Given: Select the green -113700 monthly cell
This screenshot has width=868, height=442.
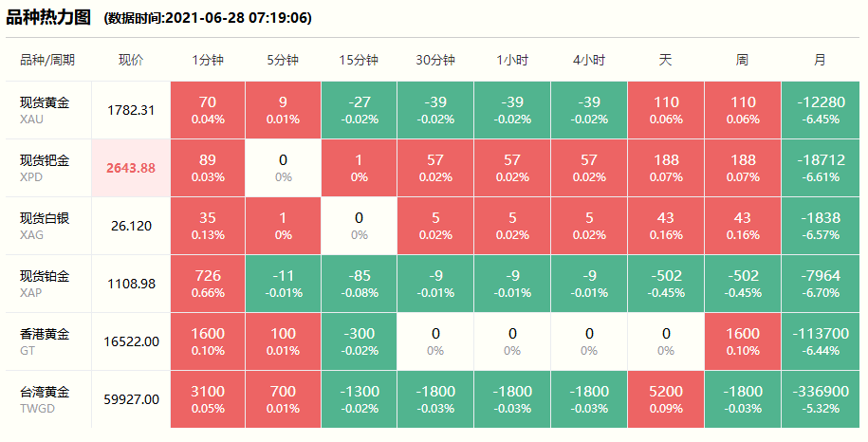Looking at the screenshot, I should point(820,341).
